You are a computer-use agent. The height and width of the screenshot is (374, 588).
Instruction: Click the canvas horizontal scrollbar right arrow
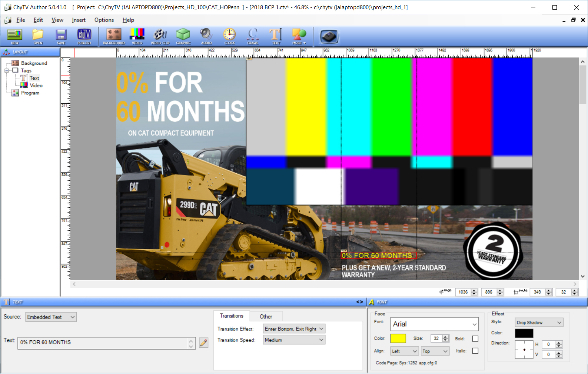(x=575, y=284)
